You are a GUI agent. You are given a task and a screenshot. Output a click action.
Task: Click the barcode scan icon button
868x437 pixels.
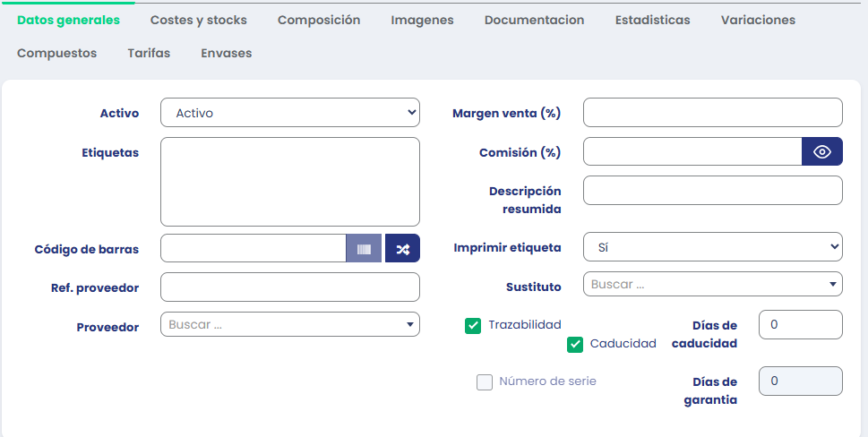pos(364,248)
